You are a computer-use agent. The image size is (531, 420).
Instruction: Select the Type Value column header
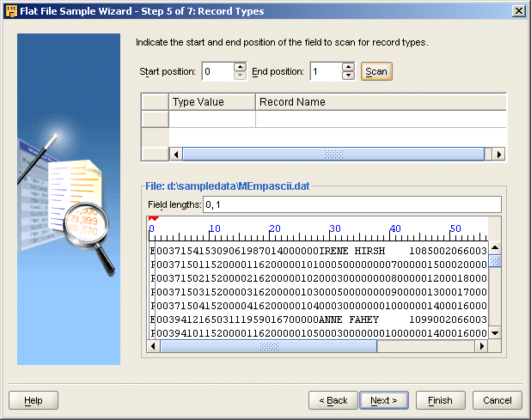[212, 102]
